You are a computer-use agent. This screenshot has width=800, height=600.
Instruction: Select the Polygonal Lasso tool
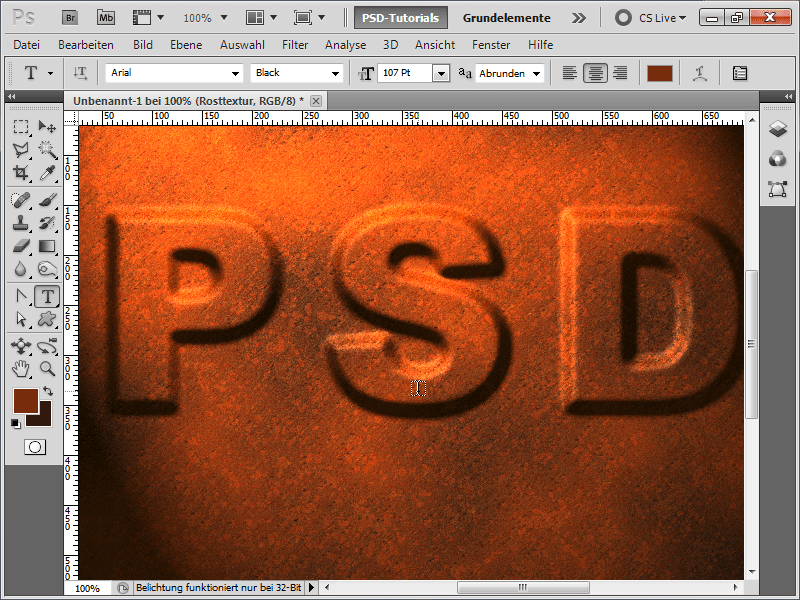21,149
